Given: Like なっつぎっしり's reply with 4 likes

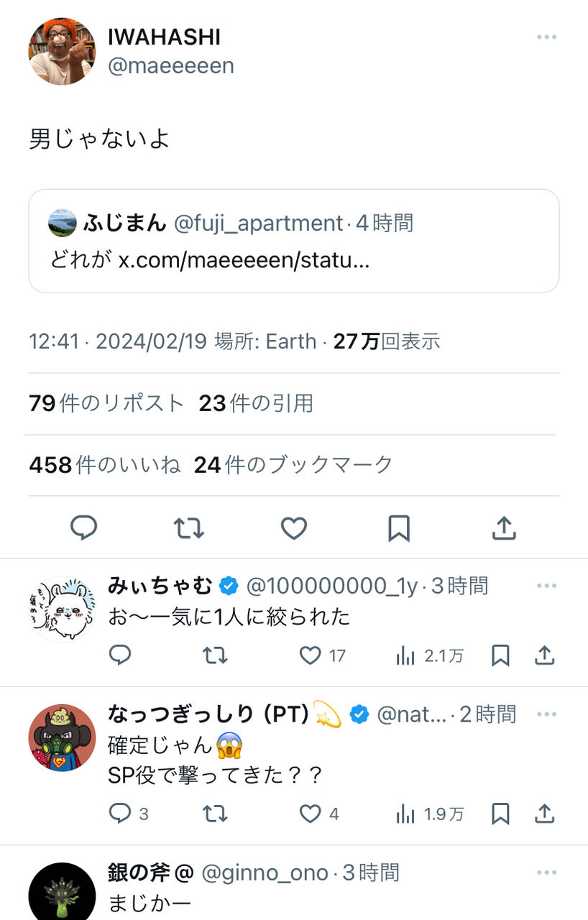Looking at the screenshot, I should click(x=311, y=814).
